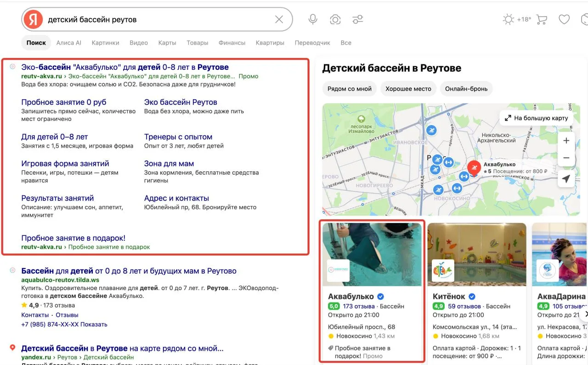Open the Отзывы link under the tilda result
This screenshot has width=588, height=365.
point(67,315)
